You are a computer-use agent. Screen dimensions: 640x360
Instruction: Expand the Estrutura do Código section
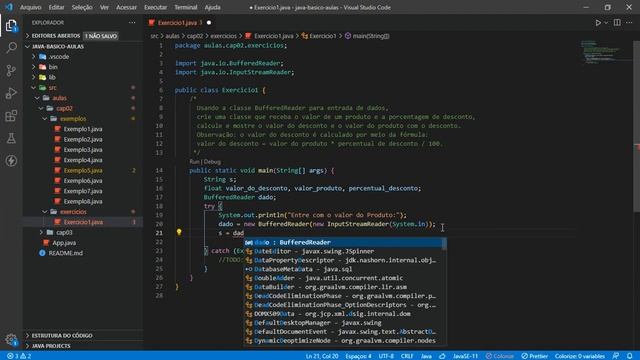click(x=62, y=336)
